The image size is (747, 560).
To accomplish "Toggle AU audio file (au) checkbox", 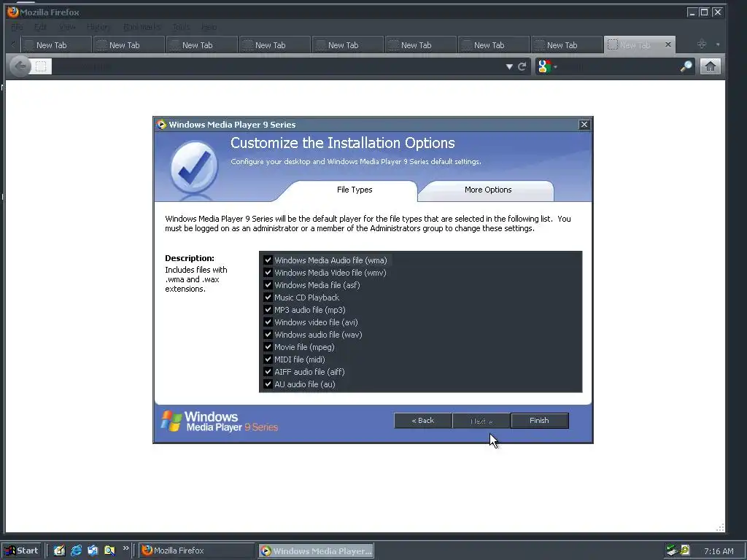I will pos(268,384).
